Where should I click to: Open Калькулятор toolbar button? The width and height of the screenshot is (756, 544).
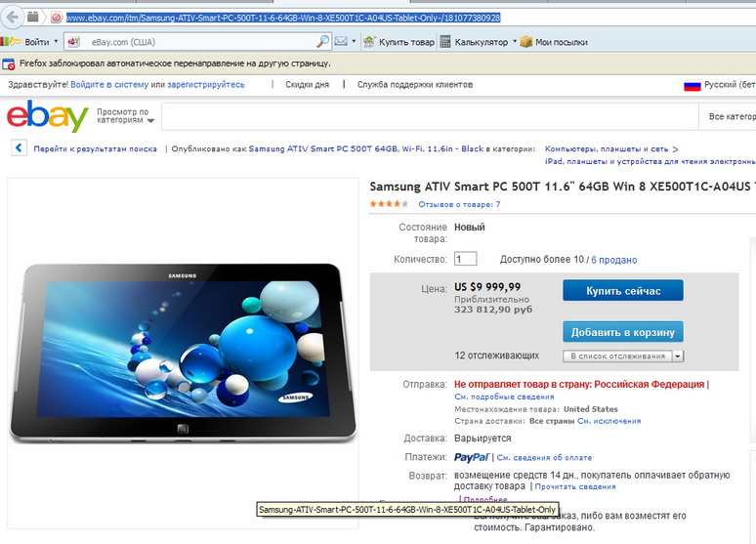pos(475,42)
